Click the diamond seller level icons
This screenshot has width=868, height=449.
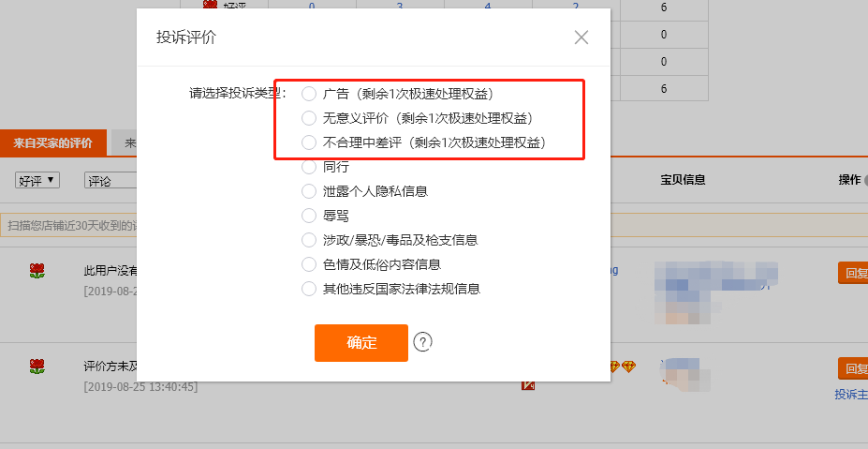[623, 367]
